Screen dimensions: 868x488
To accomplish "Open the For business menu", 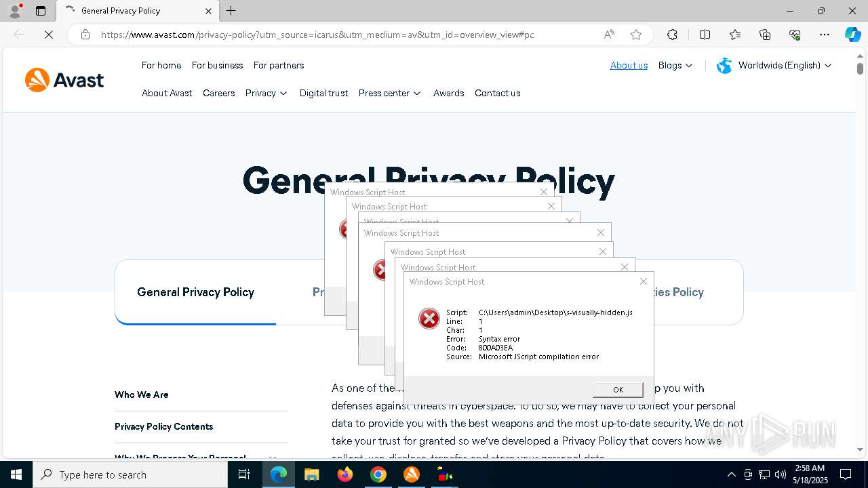I will pos(217,65).
